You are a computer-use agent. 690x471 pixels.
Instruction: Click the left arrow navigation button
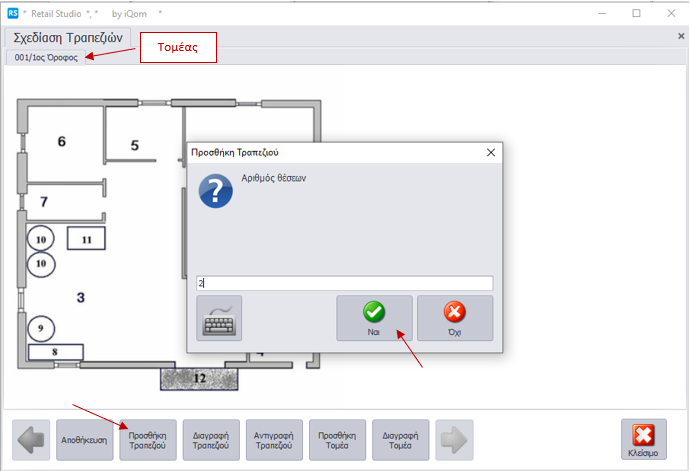click(32, 440)
